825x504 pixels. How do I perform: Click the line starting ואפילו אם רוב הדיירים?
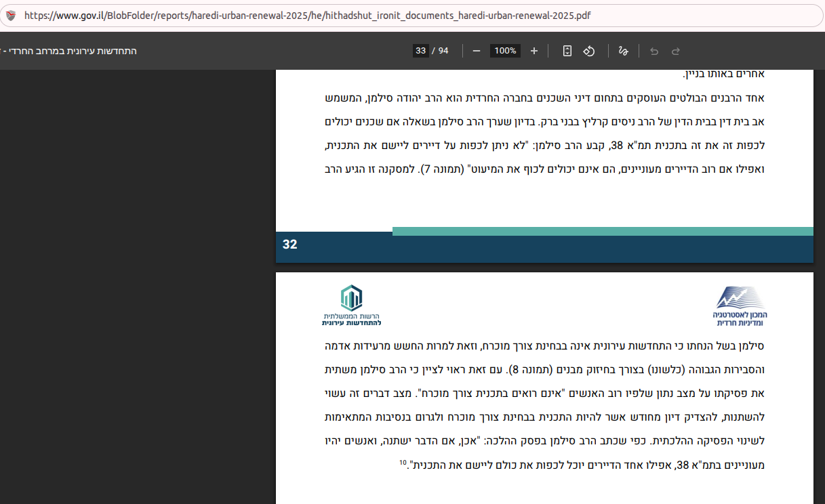pyautogui.click(x=545, y=168)
